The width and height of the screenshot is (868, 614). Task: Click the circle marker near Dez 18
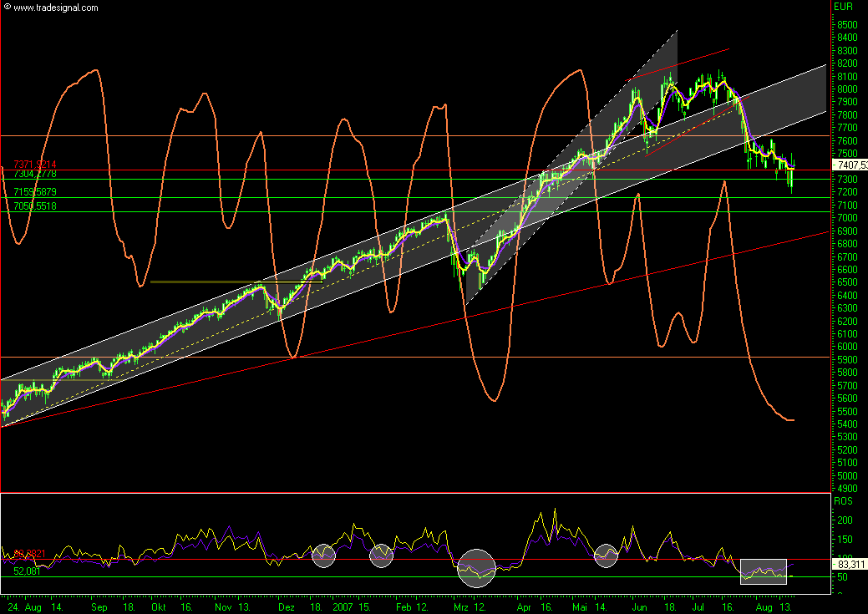click(323, 554)
